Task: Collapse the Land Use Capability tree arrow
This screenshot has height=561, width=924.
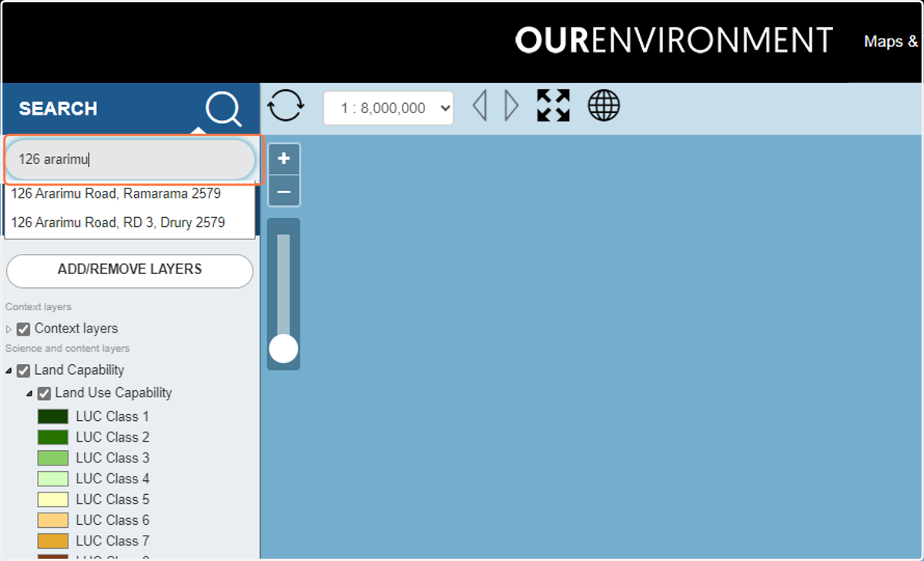Action: tap(30, 394)
